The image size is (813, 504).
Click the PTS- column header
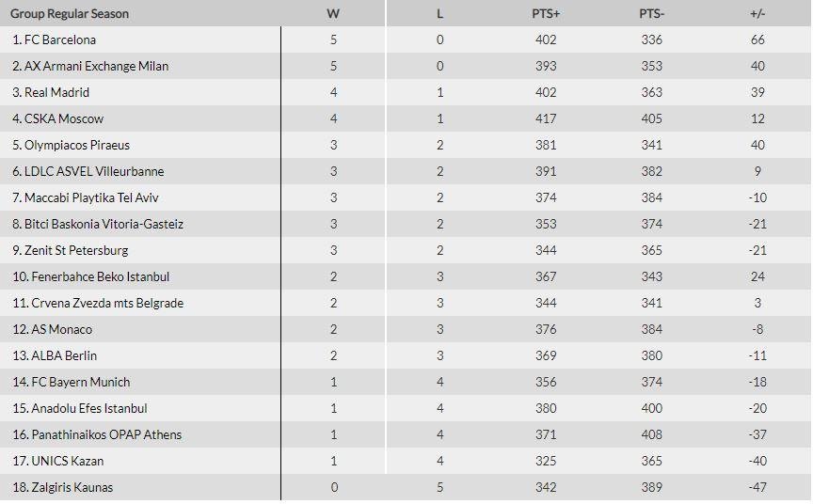(x=652, y=14)
